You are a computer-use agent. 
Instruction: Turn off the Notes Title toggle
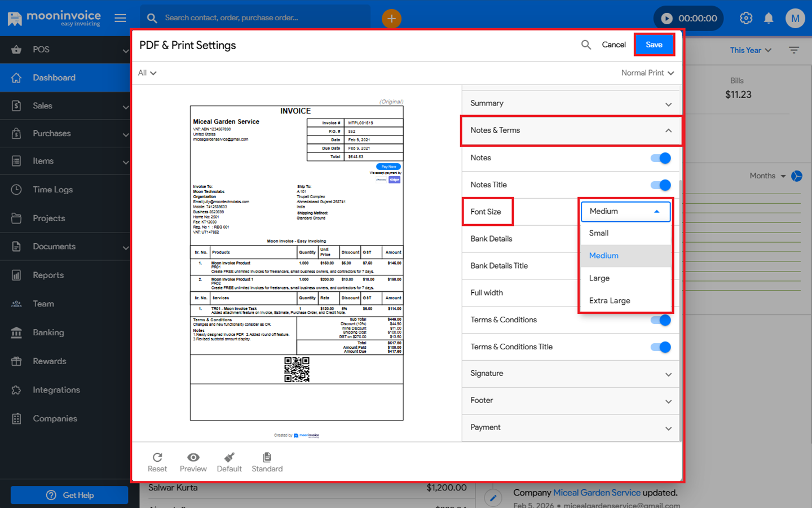(x=661, y=185)
